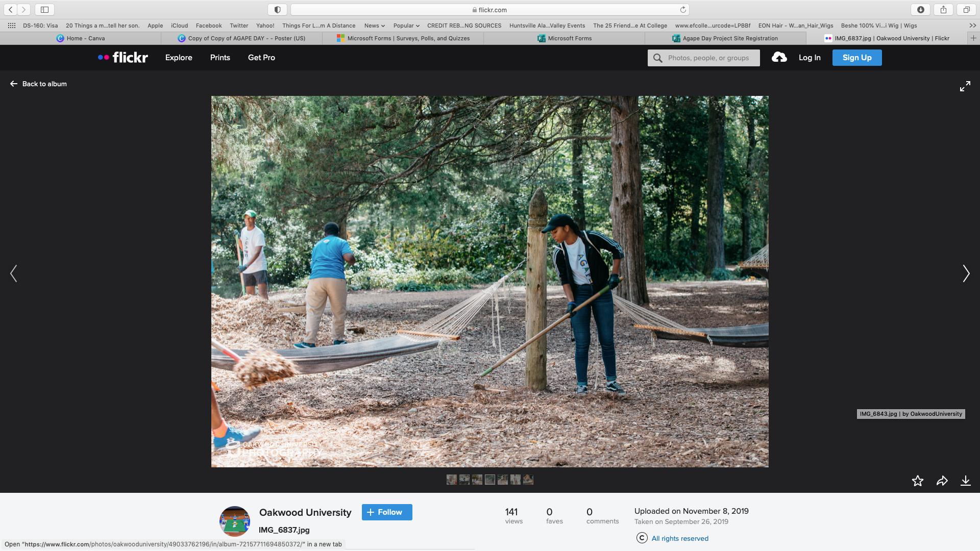Open the Popular bookmarks dropdown
This screenshot has width=980, height=551.
pyautogui.click(x=406, y=26)
